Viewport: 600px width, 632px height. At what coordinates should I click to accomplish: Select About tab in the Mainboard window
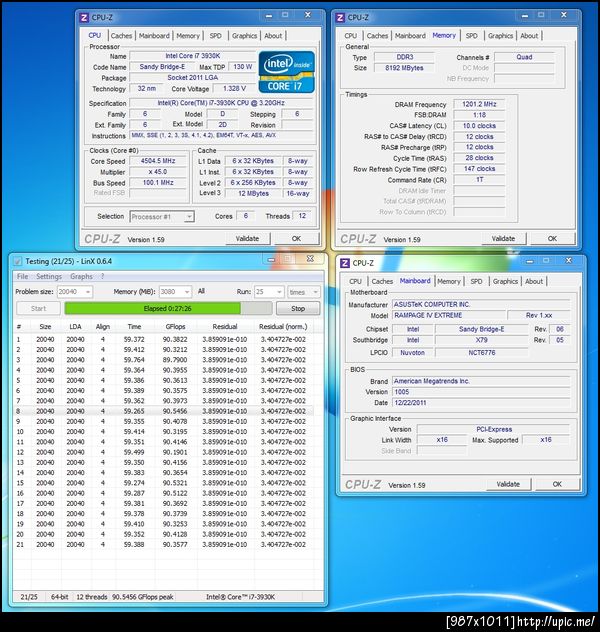pyautogui.click(x=534, y=281)
